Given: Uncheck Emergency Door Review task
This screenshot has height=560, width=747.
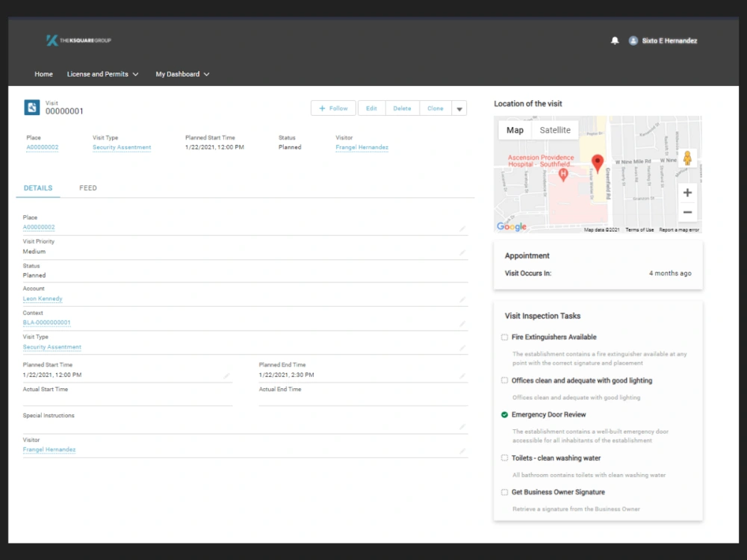Looking at the screenshot, I should (504, 414).
